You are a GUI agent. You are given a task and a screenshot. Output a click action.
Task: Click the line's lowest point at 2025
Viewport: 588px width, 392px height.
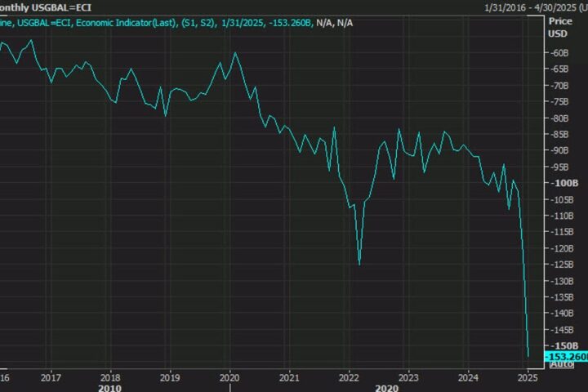[x=528, y=356]
